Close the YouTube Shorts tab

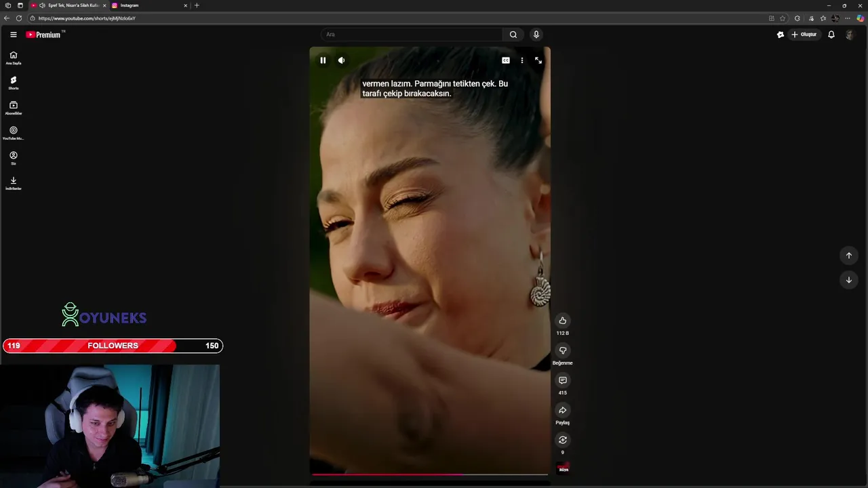point(104,5)
